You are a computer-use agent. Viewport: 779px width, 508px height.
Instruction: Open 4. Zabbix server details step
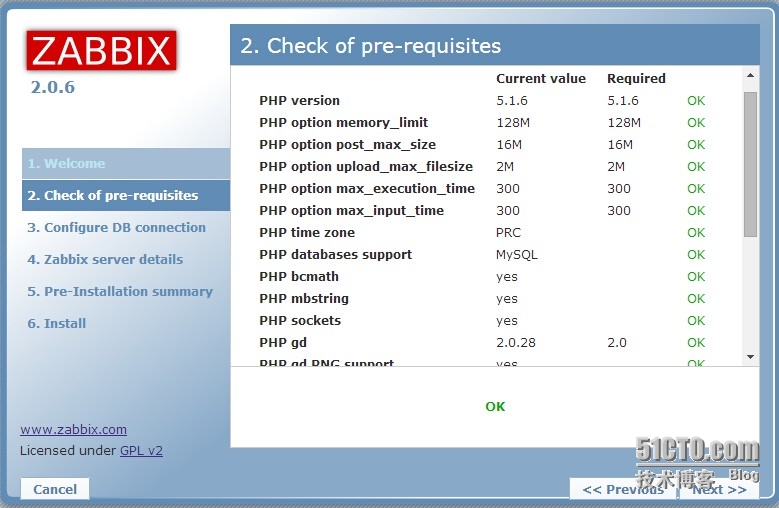105,259
